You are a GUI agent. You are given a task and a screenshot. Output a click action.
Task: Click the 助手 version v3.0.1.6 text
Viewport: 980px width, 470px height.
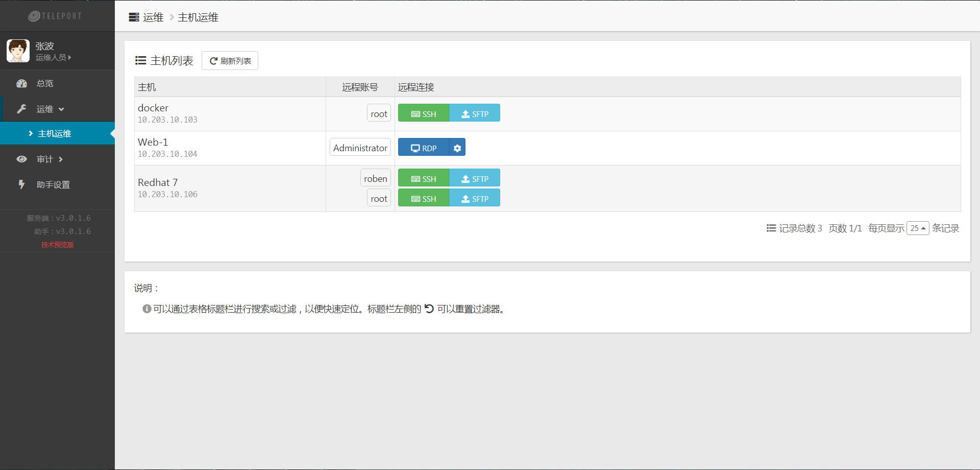(x=62, y=231)
